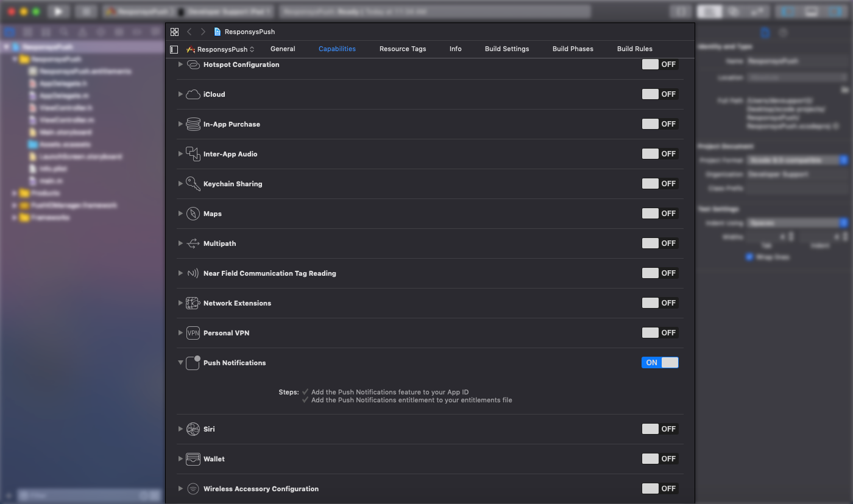The width and height of the screenshot is (853, 504).
Task: Collapse the Push Notifications section
Action: pos(180,363)
